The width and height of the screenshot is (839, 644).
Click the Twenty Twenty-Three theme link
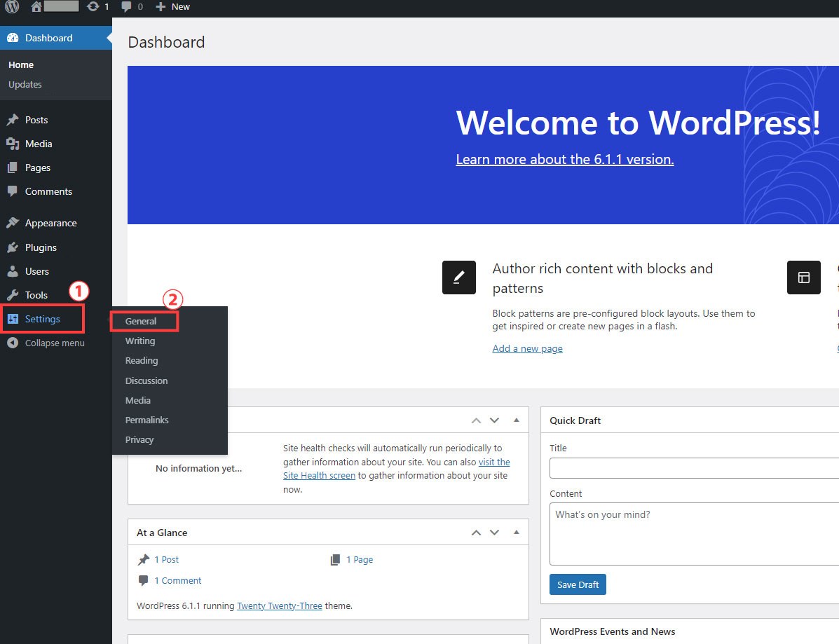pos(279,605)
